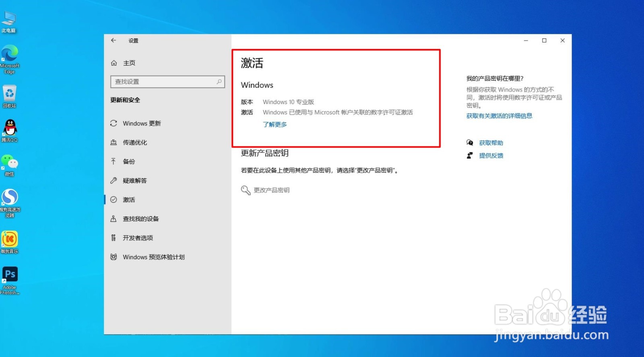Viewport: 644px width, 357px height.
Task: Click the 我的产品密钥在哪里? heading
Action: point(495,78)
